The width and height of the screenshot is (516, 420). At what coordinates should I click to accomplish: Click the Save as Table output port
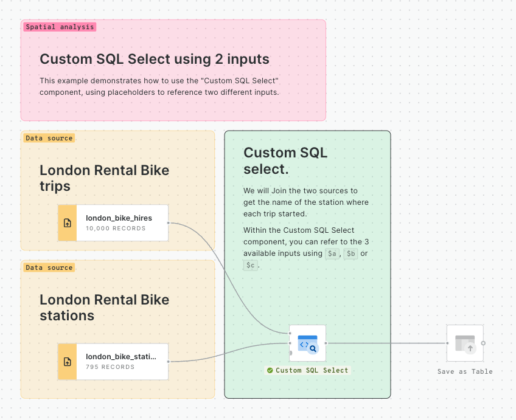point(483,343)
